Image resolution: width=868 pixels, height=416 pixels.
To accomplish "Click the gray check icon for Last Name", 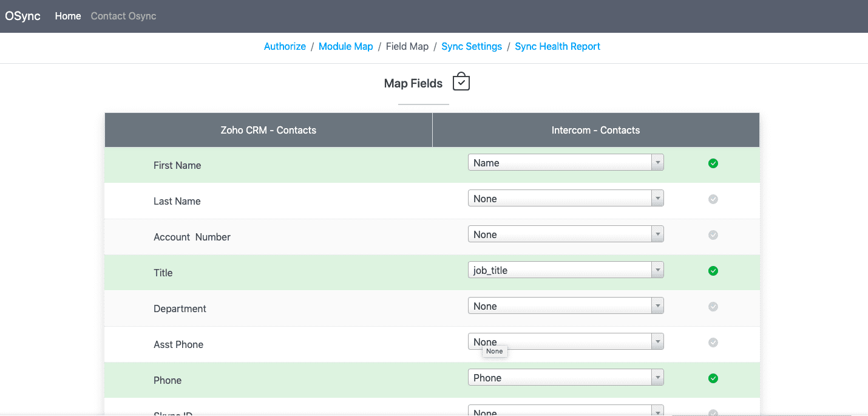I will click(713, 199).
